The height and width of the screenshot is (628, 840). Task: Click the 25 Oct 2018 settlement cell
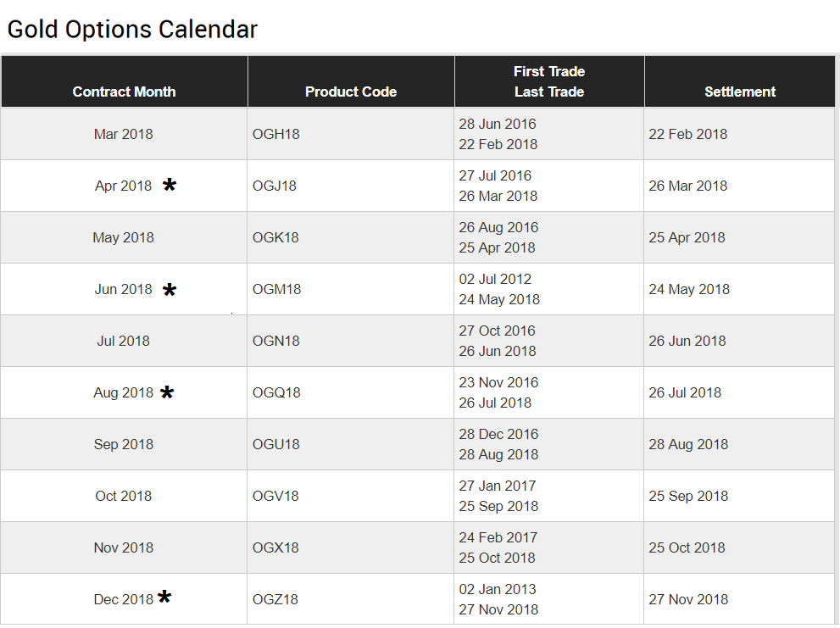687,547
